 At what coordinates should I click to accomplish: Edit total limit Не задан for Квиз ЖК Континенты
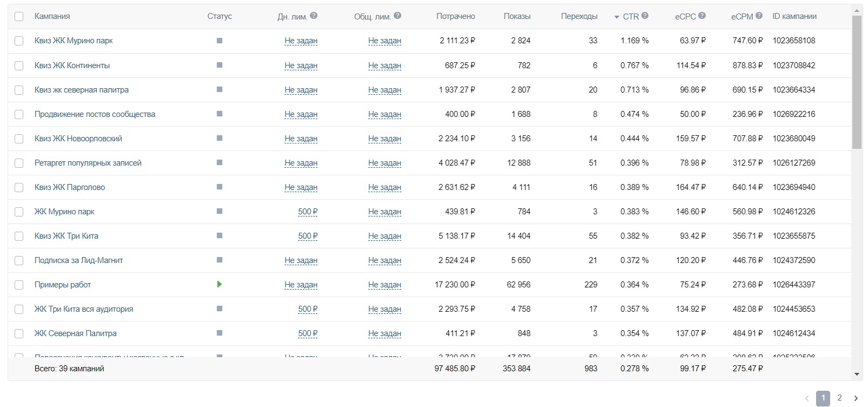point(385,65)
